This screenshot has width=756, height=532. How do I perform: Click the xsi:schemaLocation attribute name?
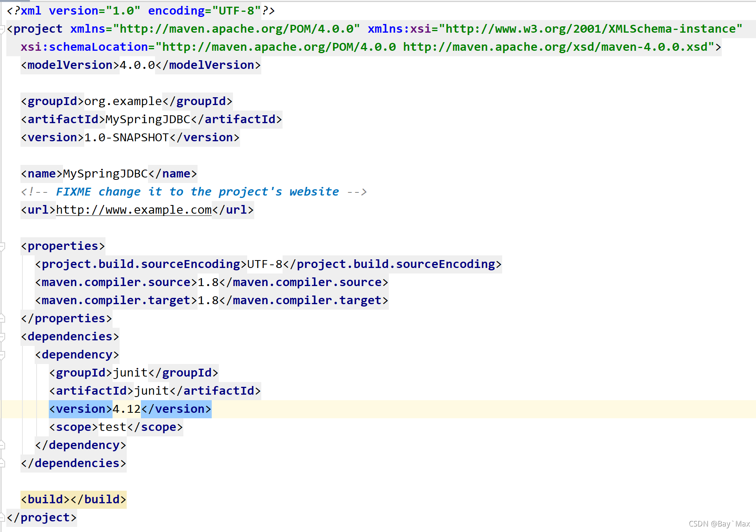tap(84, 47)
